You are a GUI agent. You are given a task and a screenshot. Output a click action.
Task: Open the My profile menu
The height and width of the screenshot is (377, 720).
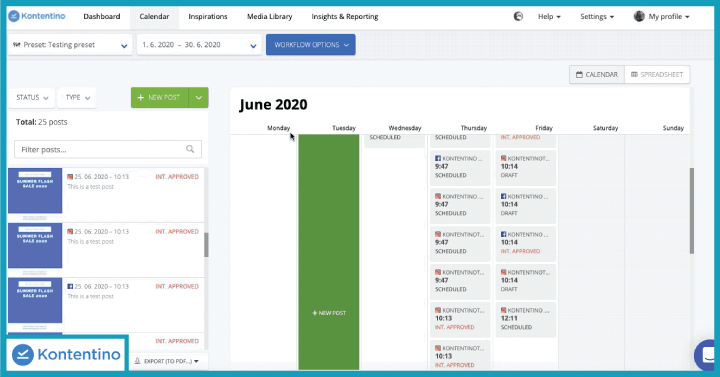(x=669, y=17)
